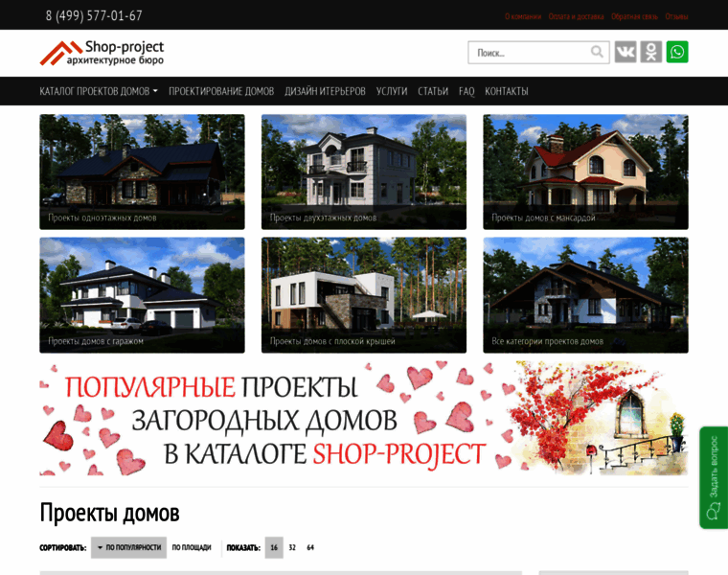The width and height of the screenshot is (728, 575).
Task: Open the Задать вопрос side tab
Action: 714,477
